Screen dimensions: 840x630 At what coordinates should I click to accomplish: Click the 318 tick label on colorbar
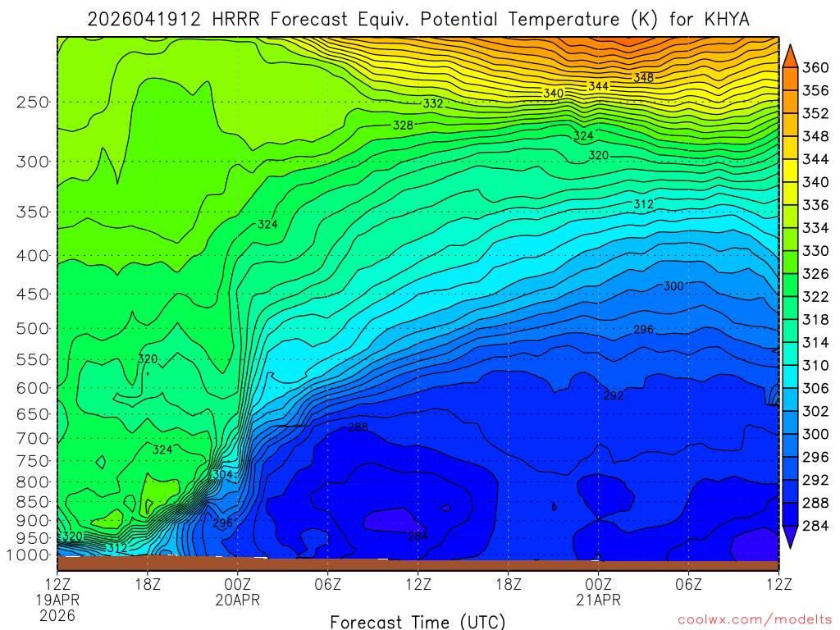815,320
